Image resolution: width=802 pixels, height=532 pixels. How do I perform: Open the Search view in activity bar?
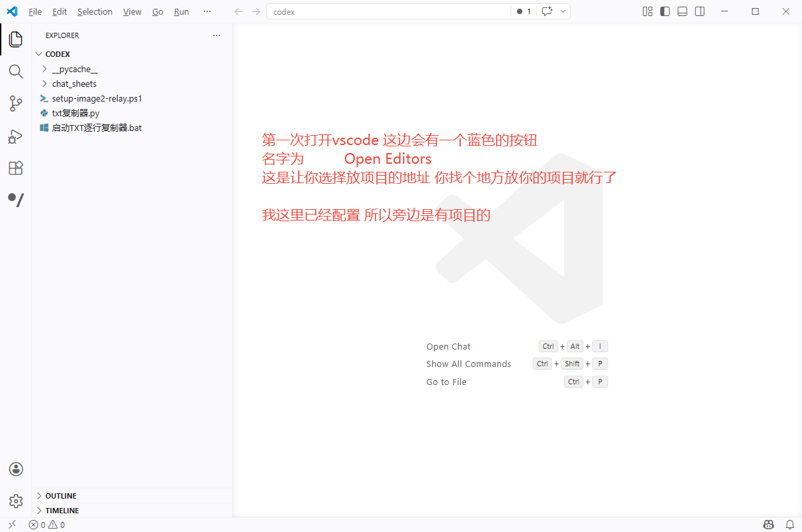click(x=15, y=72)
